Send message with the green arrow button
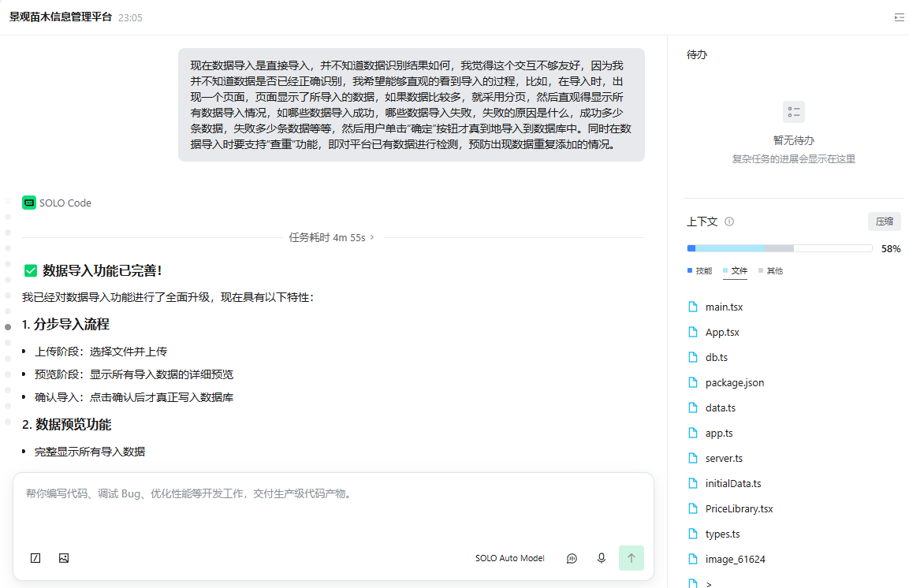Viewport: 909px width, 588px height. (x=631, y=558)
